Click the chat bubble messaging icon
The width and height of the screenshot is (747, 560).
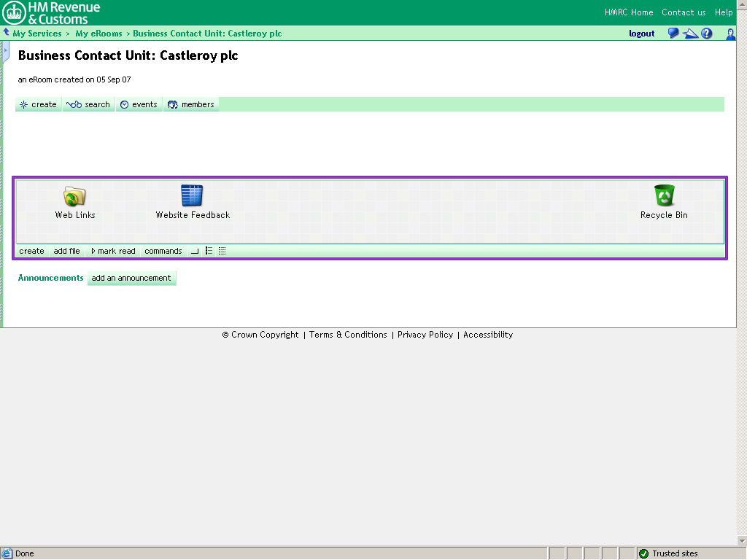[x=673, y=33]
